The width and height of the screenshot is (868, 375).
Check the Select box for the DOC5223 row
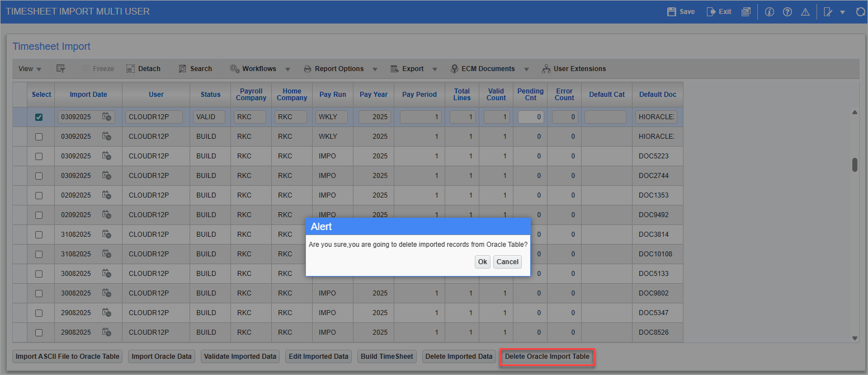tap(39, 156)
